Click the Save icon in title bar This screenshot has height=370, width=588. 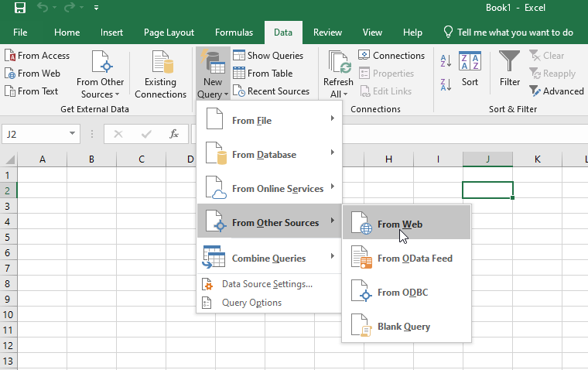point(20,8)
